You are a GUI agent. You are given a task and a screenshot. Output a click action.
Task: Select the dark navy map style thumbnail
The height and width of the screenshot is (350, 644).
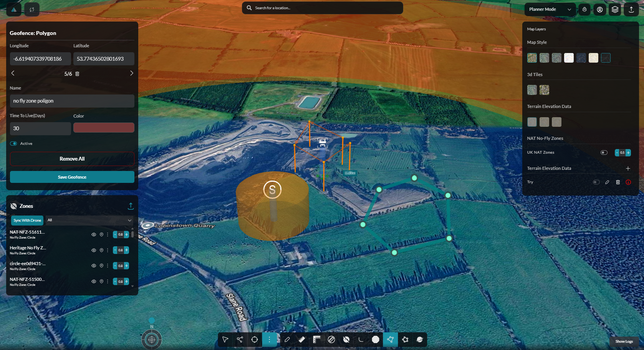(x=581, y=58)
